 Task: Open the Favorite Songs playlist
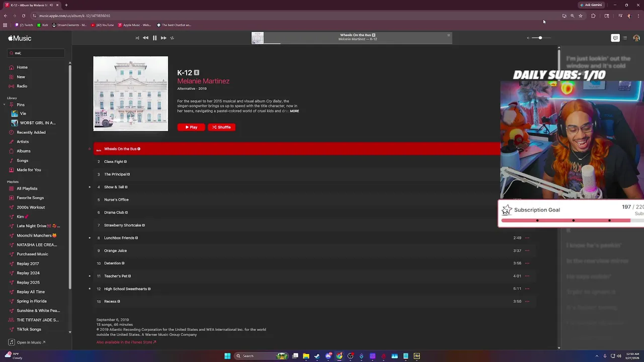30,198
